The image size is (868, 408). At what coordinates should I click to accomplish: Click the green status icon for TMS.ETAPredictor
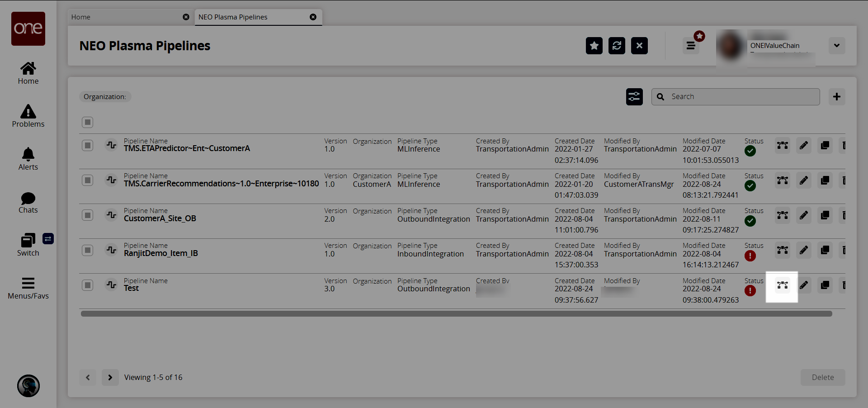750,151
